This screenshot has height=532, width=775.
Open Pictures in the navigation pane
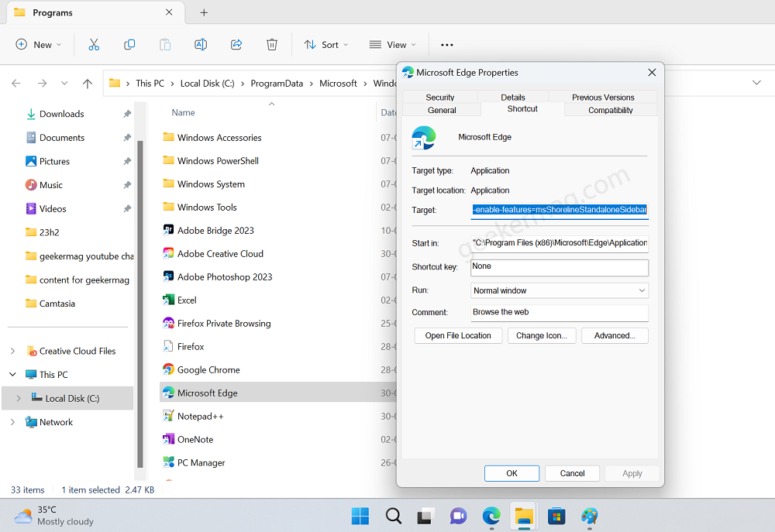(54, 161)
